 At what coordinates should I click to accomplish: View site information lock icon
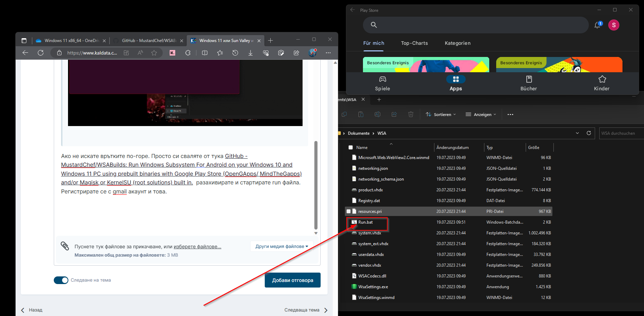click(59, 53)
